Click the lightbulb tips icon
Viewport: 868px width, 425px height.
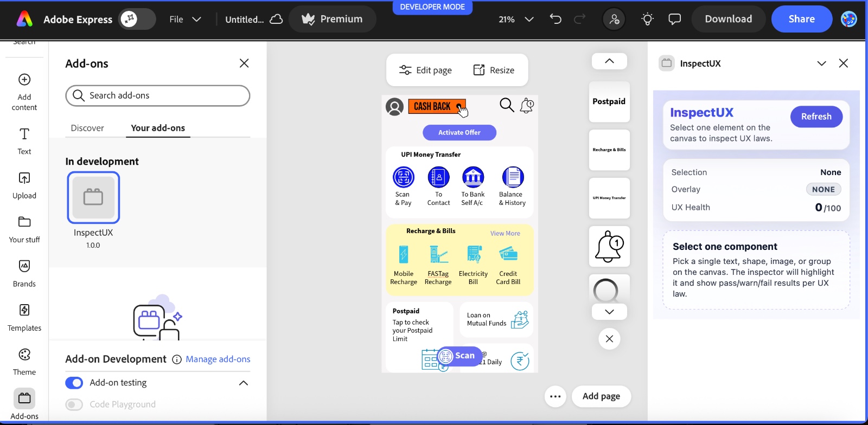647,20
